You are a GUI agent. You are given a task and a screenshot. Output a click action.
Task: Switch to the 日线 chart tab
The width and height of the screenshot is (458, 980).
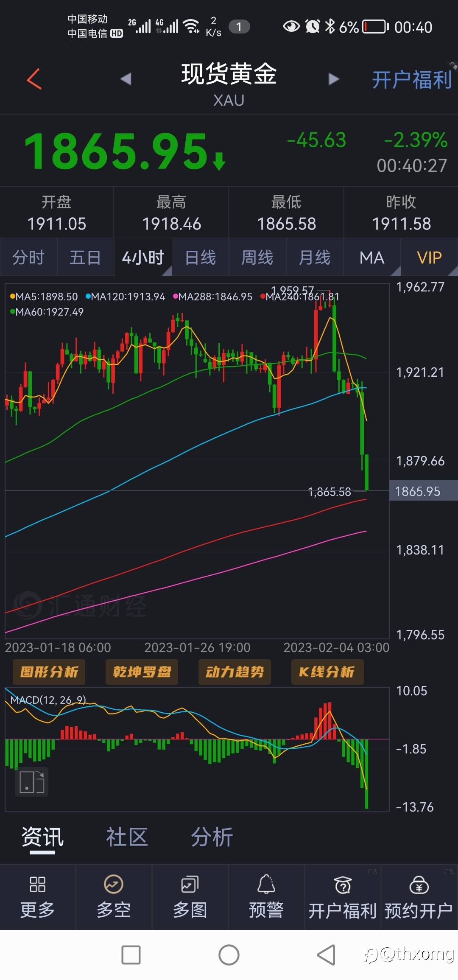(x=200, y=257)
